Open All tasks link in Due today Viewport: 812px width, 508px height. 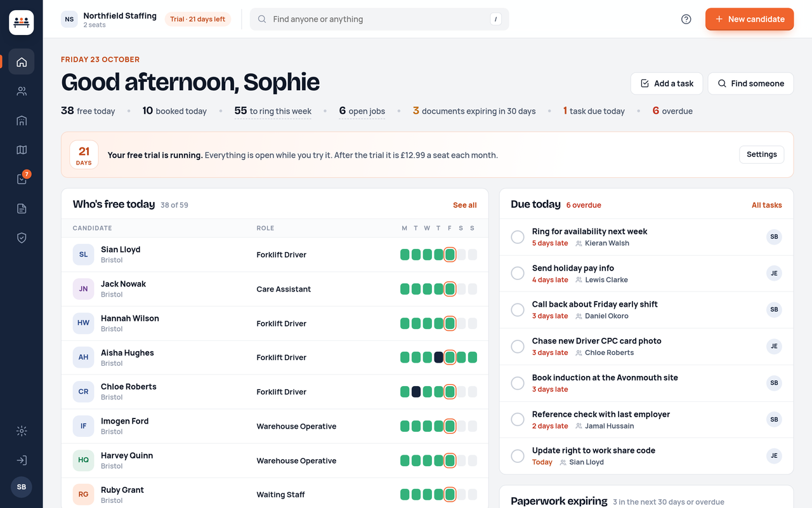click(x=766, y=205)
